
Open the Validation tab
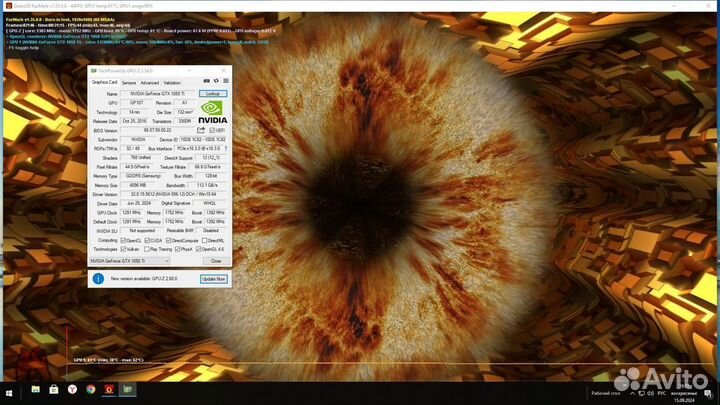(172, 83)
